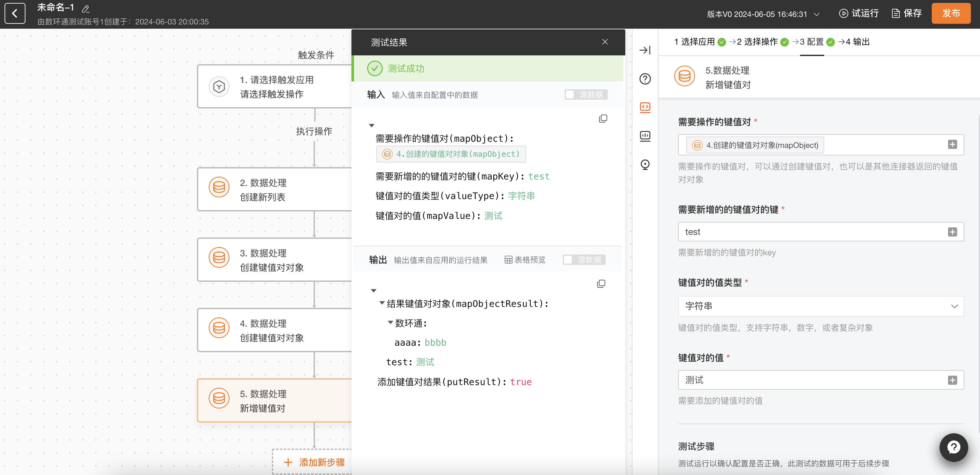The width and height of the screenshot is (980, 475).
Task: Open the help question mark sidebar icon
Action: point(645,79)
